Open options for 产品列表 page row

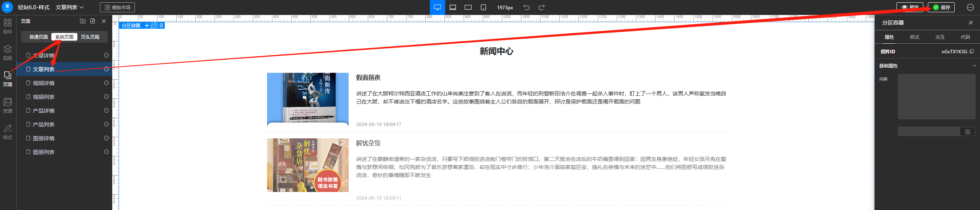pyautogui.click(x=107, y=125)
